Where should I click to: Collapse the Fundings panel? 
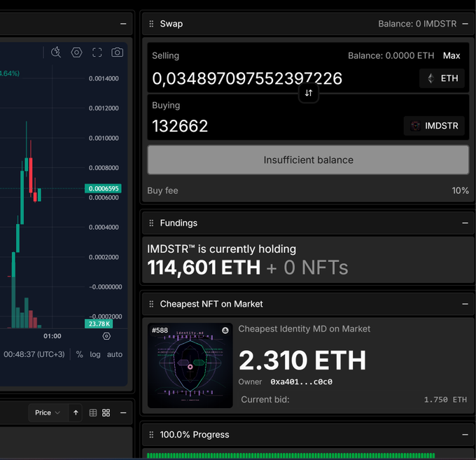[465, 223]
